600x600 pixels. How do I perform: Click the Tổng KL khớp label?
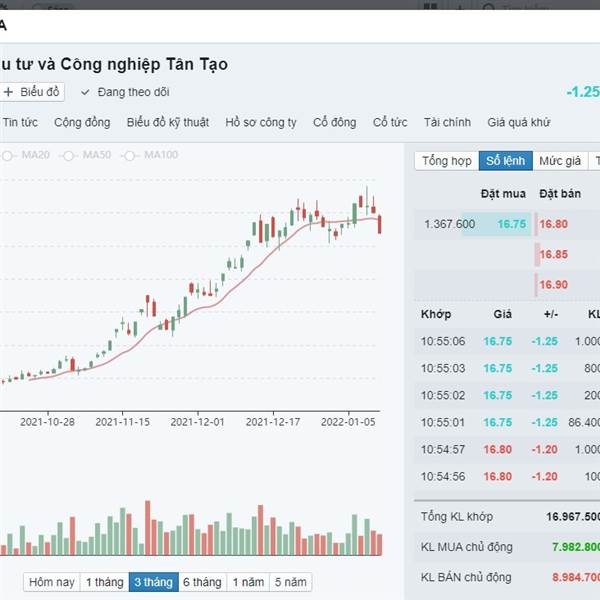pos(457,517)
